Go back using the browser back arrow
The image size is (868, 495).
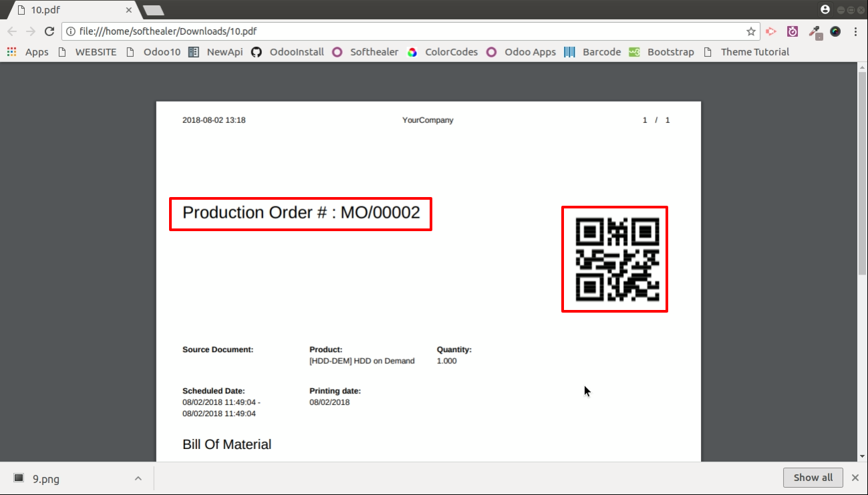point(12,31)
